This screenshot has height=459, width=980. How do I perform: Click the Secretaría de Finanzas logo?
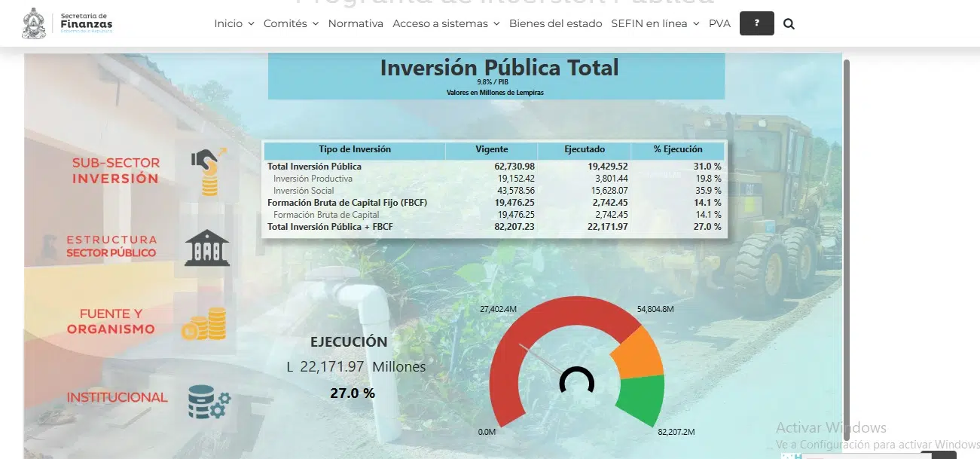coord(68,23)
